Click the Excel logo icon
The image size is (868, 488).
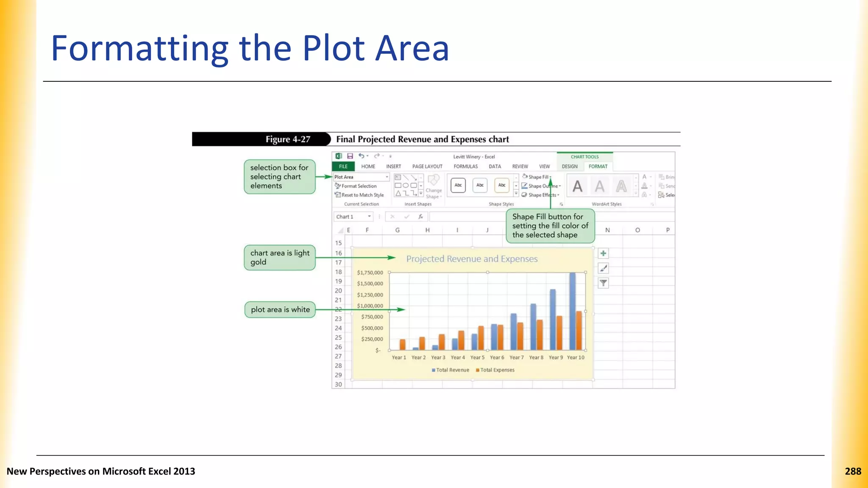(x=339, y=156)
